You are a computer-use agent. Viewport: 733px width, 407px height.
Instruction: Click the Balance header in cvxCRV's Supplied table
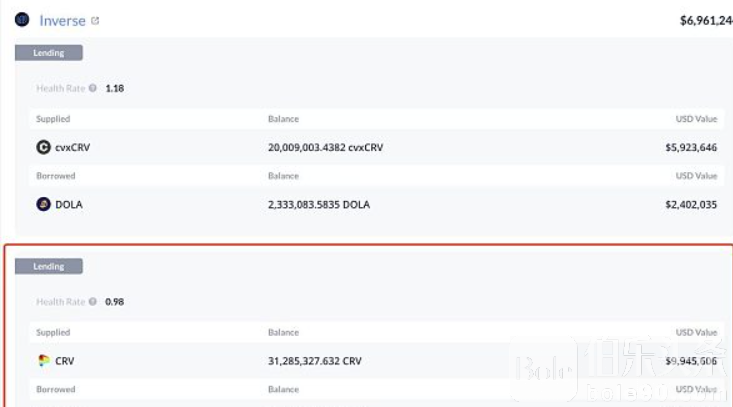pyautogui.click(x=283, y=119)
